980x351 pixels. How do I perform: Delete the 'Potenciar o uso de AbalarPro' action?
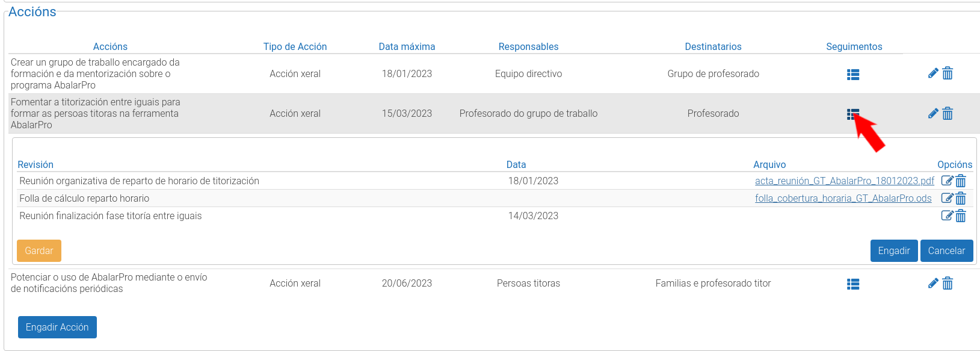click(x=948, y=283)
